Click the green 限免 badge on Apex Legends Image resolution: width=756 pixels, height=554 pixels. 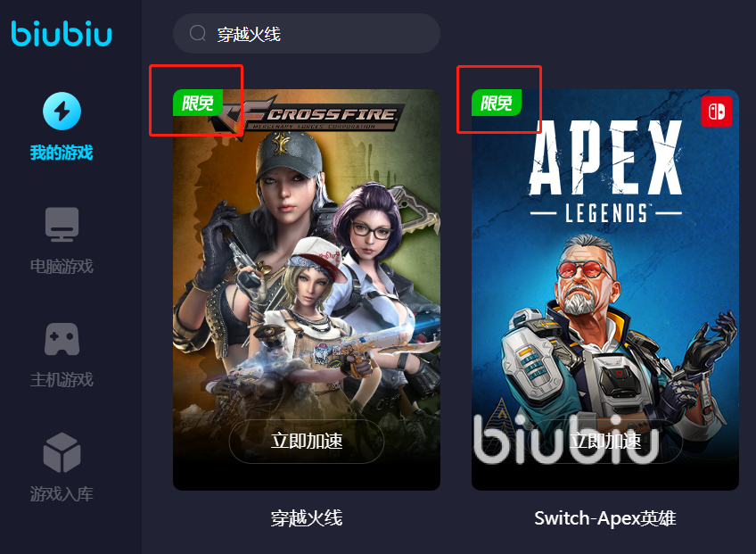pyautogui.click(x=496, y=103)
